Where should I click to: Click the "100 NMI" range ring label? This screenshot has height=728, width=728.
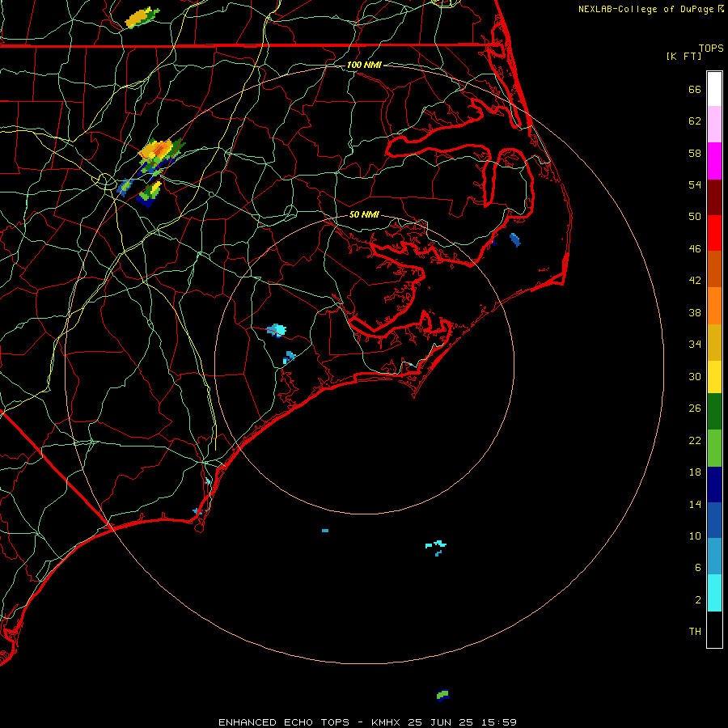[x=364, y=65]
